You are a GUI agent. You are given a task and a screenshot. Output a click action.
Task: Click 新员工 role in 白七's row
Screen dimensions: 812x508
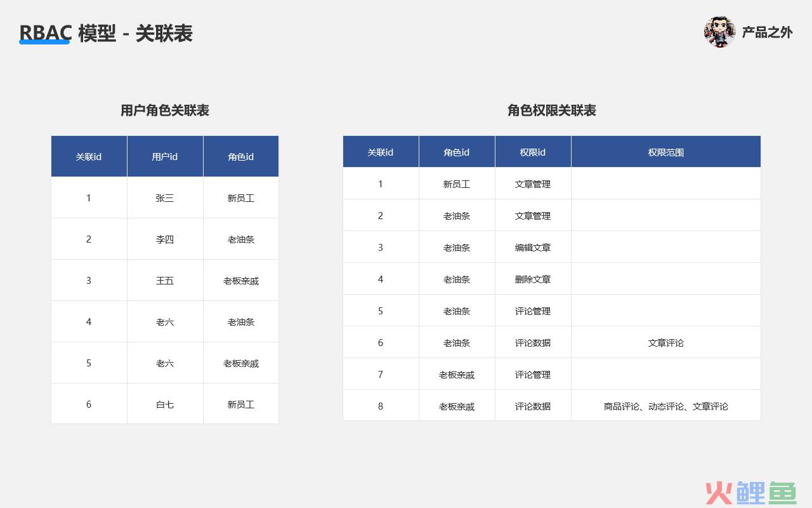tap(241, 404)
